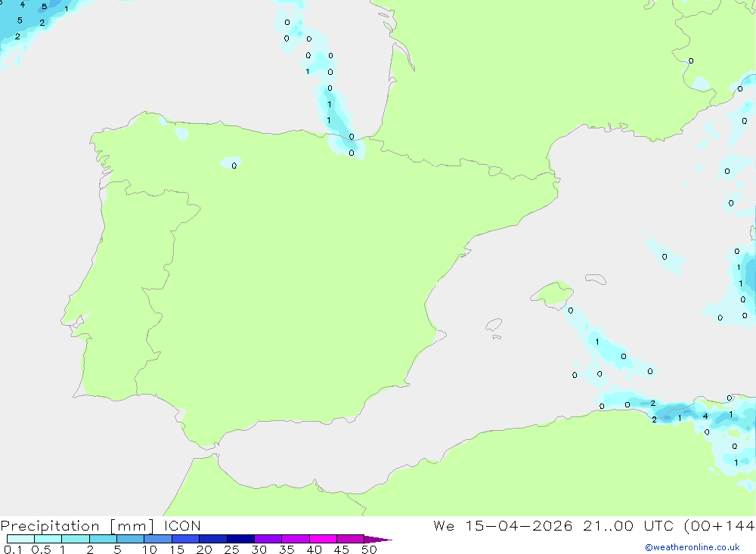
Task: Click the '45' legend scale label
Action: (x=342, y=549)
